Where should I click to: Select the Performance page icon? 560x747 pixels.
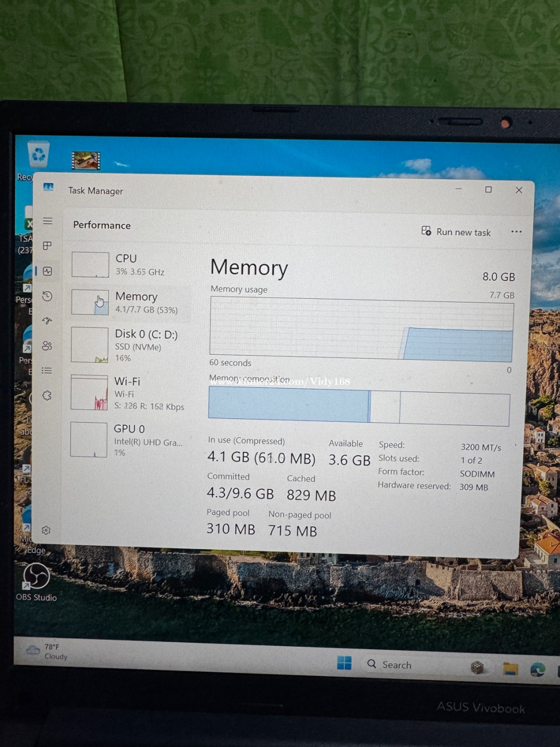click(47, 271)
